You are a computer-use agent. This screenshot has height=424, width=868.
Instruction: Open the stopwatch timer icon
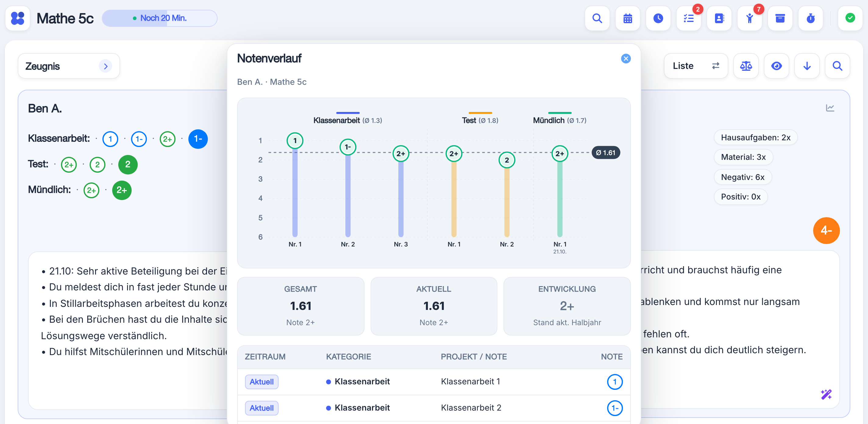(x=810, y=18)
